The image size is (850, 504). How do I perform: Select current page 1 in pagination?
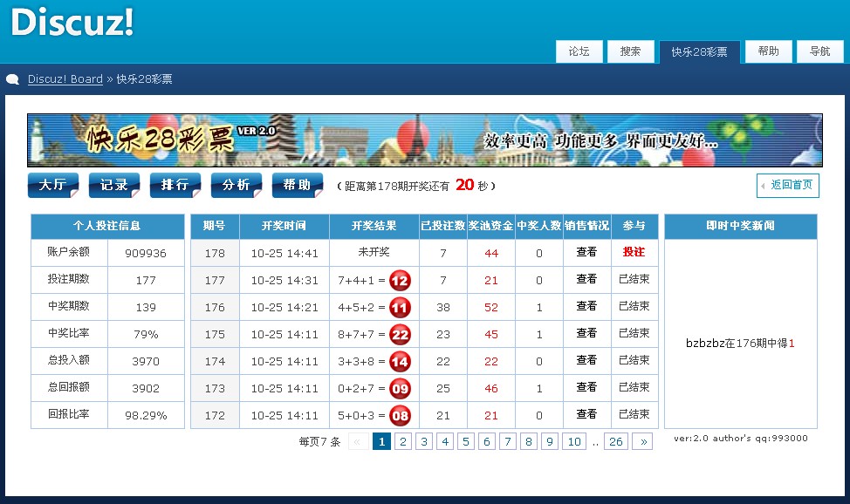tap(381, 442)
